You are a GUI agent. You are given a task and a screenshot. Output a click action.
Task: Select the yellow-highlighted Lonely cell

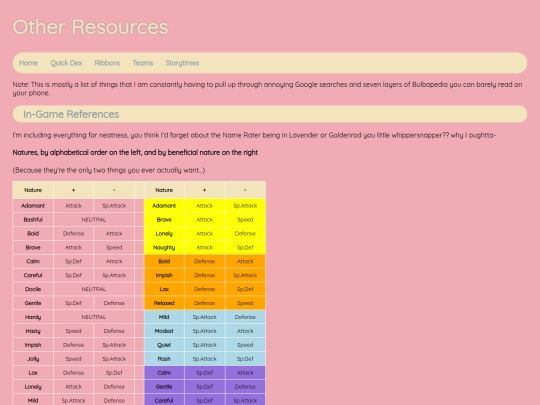coord(164,233)
